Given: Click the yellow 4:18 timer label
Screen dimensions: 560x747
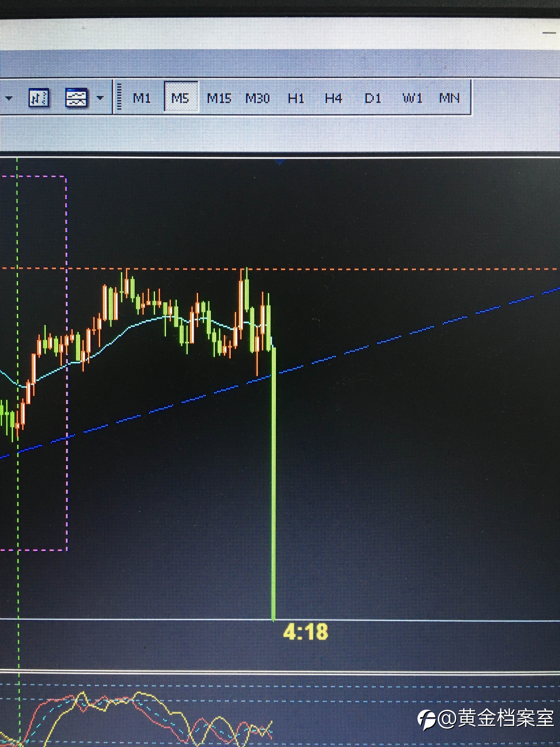Looking at the screenshot, I should click(306, 632).
